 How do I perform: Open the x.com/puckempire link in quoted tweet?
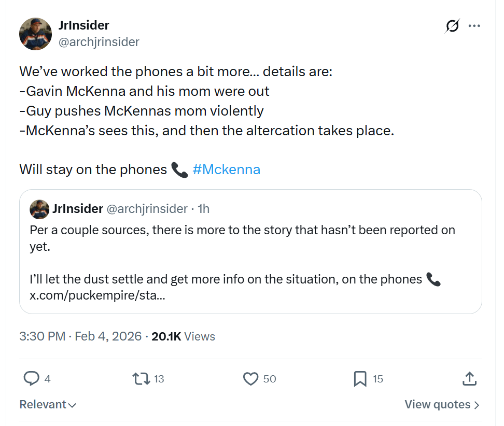tap(97, 296)
